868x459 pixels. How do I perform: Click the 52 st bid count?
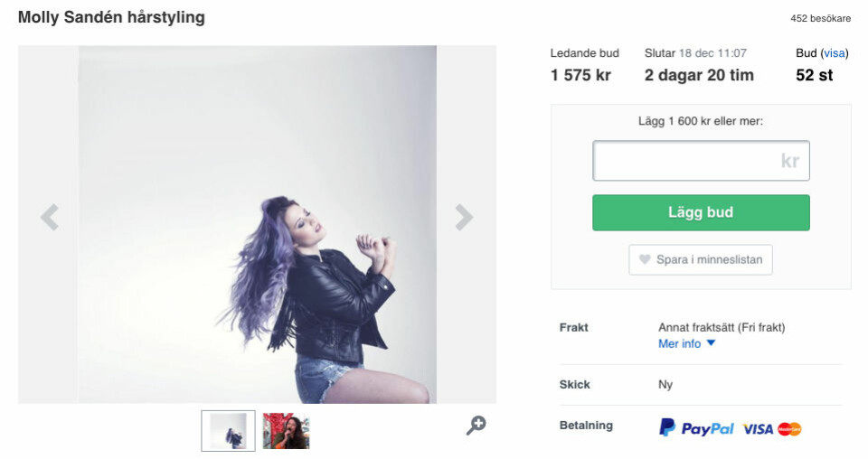pyautogui.click(x=814, y=75)
